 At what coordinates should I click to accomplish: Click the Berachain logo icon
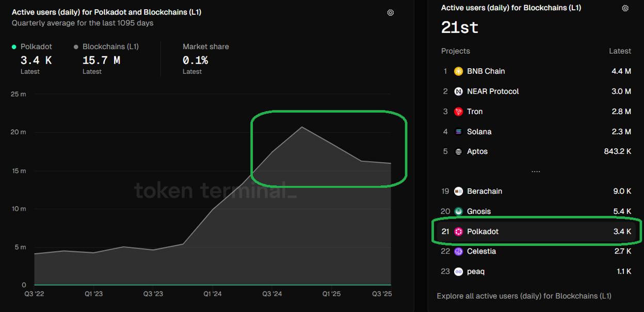pyautogui.click(x=458, y=191)
